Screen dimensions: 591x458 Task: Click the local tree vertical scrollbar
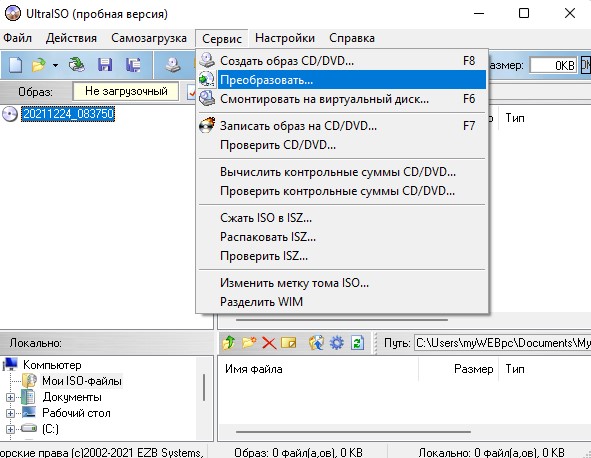click(204, 388)
